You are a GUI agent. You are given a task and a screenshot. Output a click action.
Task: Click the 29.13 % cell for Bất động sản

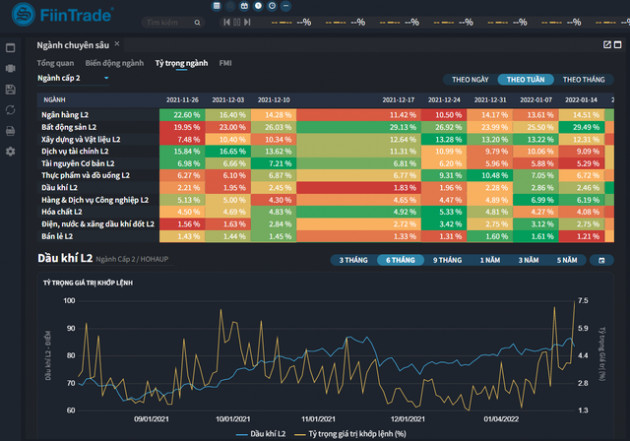tap(359, 127)
